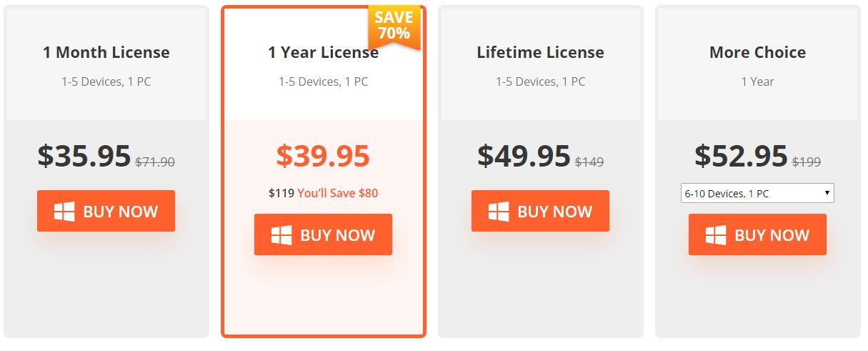
Task: Click the $35.95 price
Action: 84,156
